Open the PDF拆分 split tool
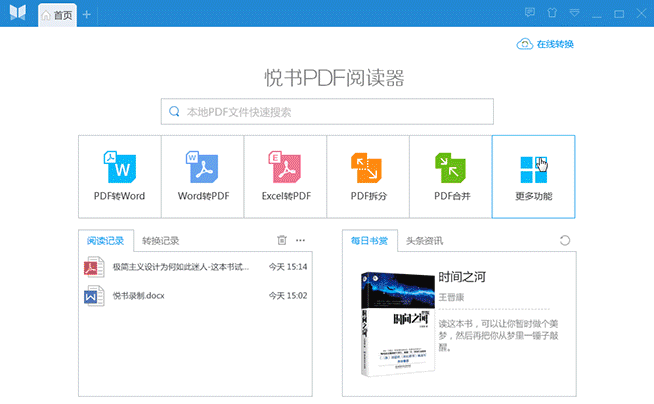The width and height of the screenshot is (654, 404). pos(368,176)
